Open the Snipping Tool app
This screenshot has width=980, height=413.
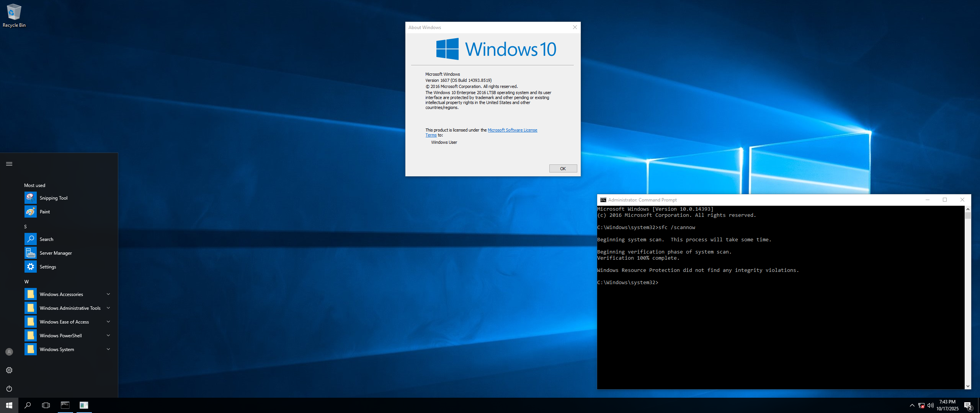click(x=53, y=198)
